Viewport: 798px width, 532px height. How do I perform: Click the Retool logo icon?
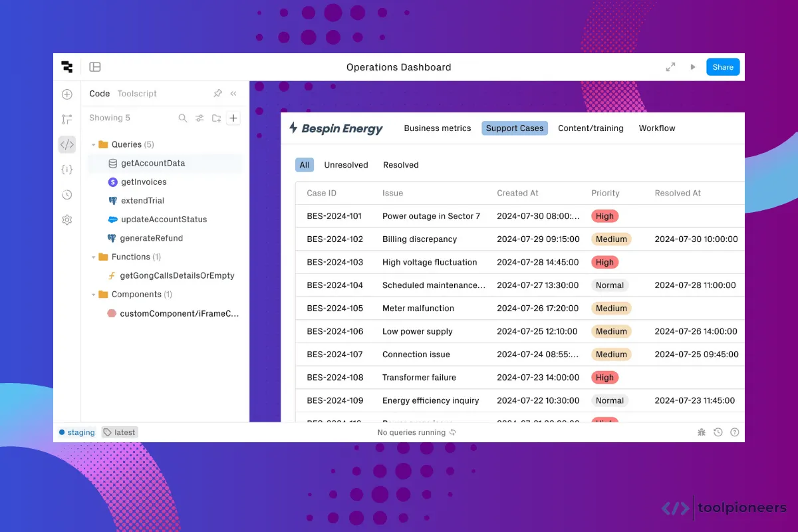click(66, 66)
